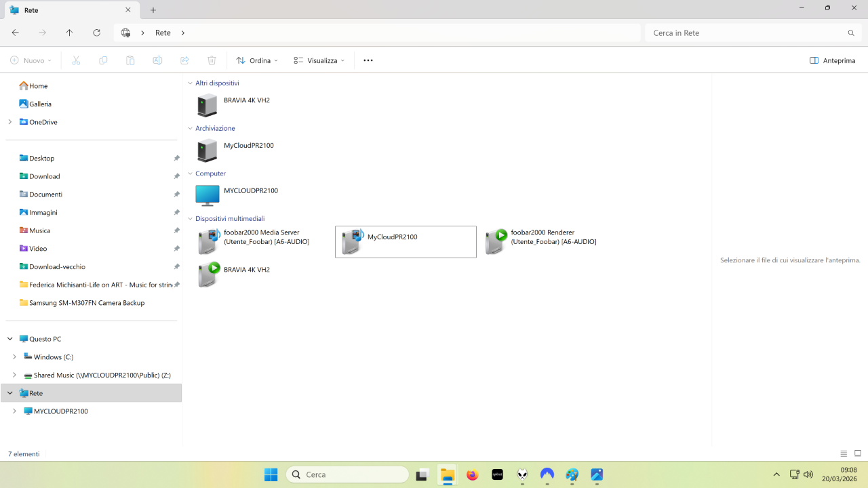Open the Ordina sort dropdown

tap(257, 60)
